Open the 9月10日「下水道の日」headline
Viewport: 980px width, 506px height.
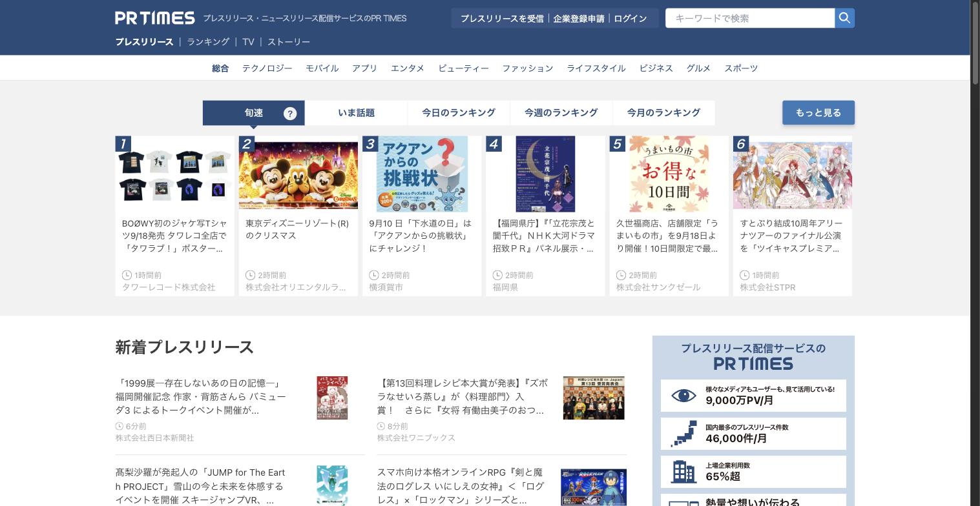[421, 236]
